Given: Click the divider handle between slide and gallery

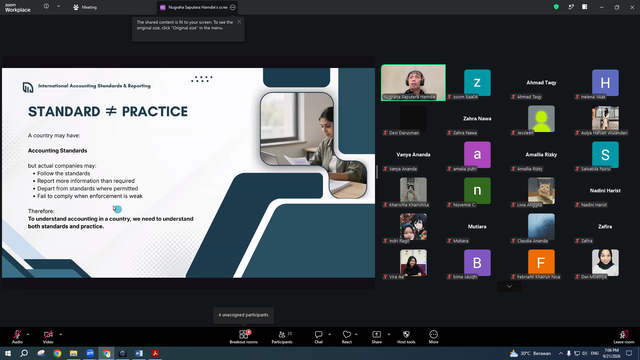Looking at the screenshot, I should tap(377, 172).
